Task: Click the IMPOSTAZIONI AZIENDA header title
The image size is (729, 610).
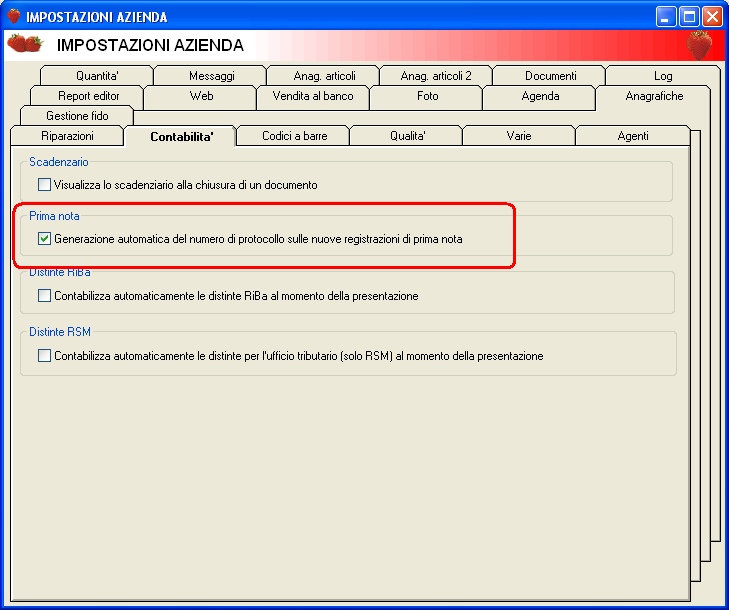Action: (150, 45)
